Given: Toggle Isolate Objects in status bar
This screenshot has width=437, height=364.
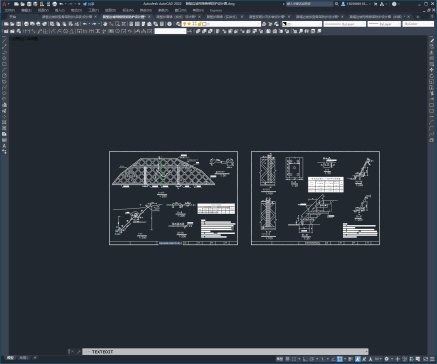Looking at the screenshot, I should 405,359.
